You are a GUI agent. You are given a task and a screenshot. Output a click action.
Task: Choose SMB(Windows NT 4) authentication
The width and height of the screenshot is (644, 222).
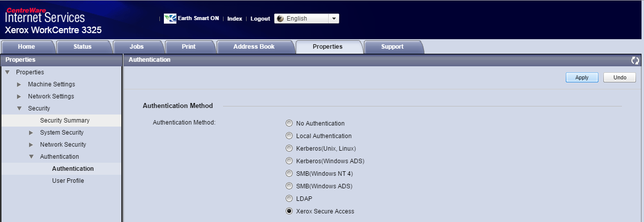(x=289, y=174)
